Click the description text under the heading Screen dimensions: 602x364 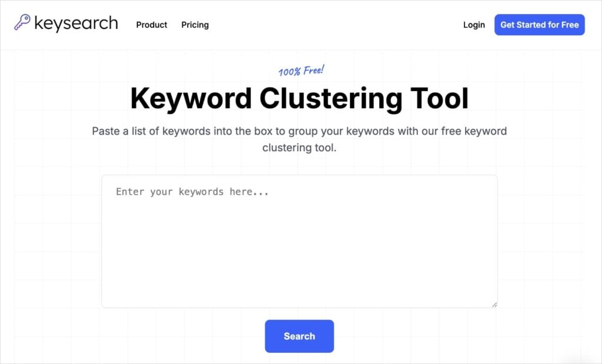pos(300,139)
